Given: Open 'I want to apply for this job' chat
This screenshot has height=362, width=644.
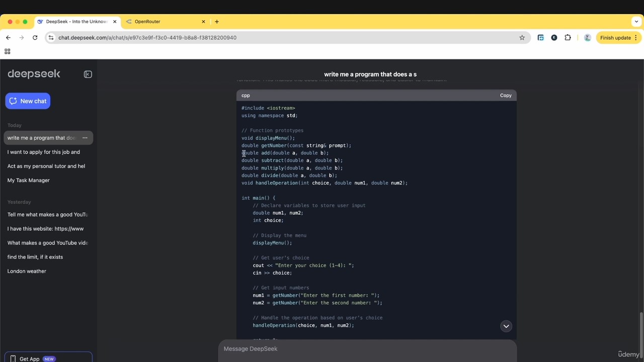Looking at the screenshot, I should click(x=44, y=152).
